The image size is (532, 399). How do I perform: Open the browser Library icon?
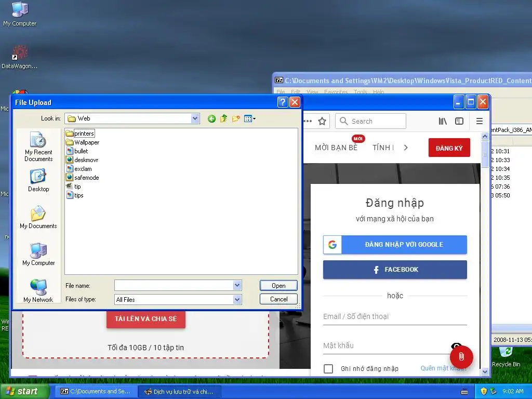pyautogui.click(x=443, y=121)
